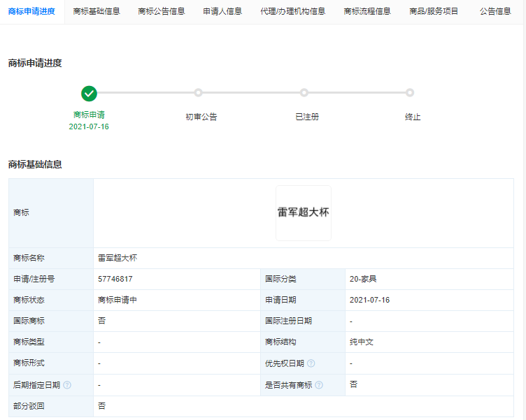This screenshot has width=526, height=420.
Task: Select the 商标公告信息 tab
Action: [162, 11]
